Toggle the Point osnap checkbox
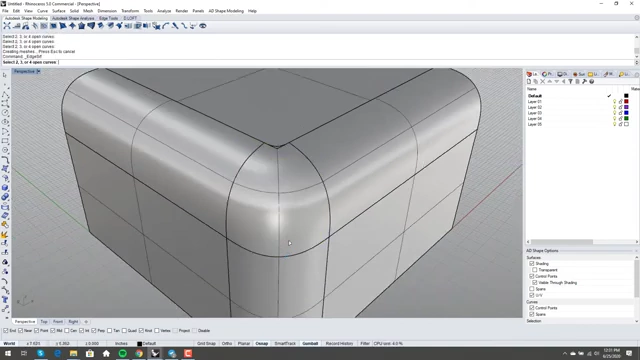 pos(37,331)
